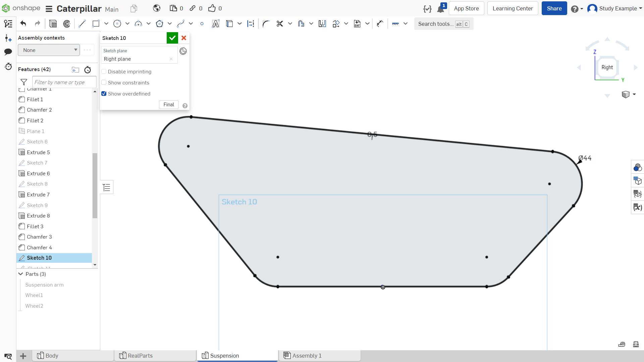Select the Text sketch tool
The width and height of the screenshot is (644, 362).
pos(215,24)
